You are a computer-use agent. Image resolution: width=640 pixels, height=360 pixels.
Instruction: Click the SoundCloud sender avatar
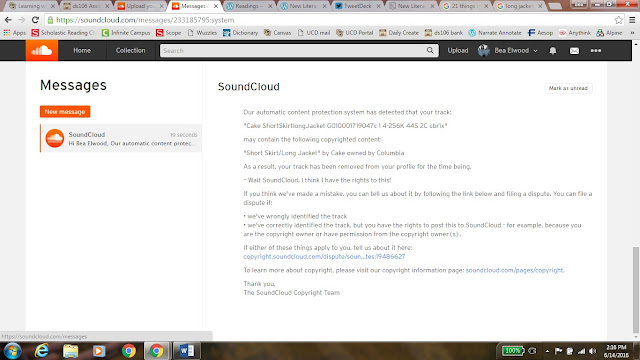pos(55,138)
